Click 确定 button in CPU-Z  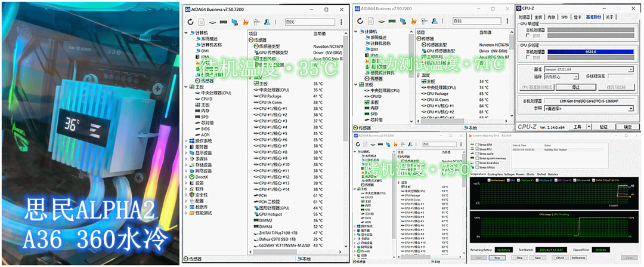[x=627, y=127]
